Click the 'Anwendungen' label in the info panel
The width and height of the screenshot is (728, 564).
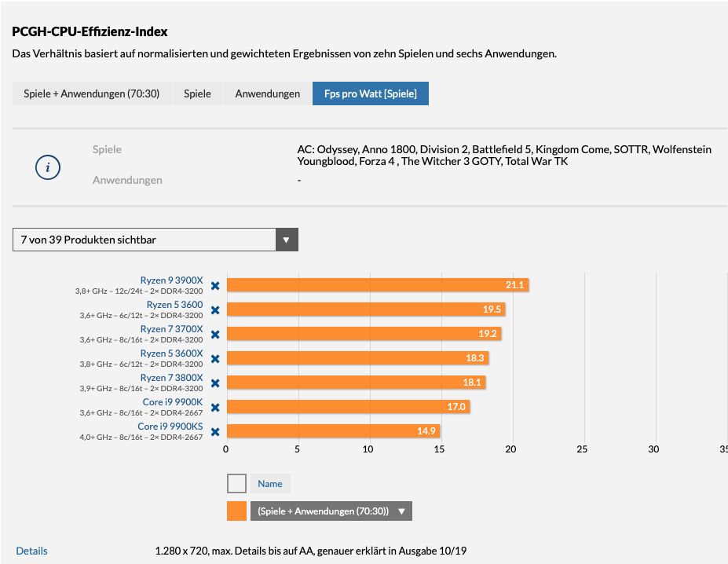click(x=127, y=180)
